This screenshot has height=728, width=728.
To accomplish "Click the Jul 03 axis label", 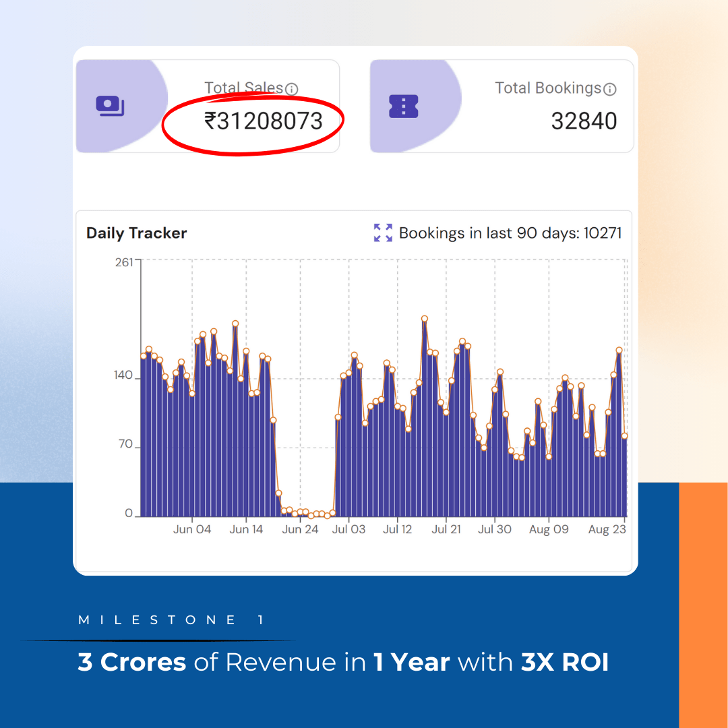I will point(348,529).
